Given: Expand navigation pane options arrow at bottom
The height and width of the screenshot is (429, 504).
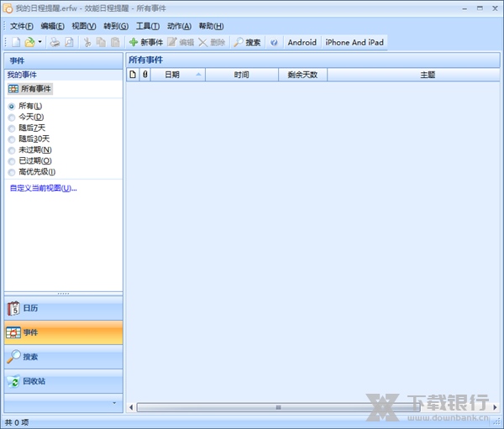Looking at the screenshot, I should [115, 404].
